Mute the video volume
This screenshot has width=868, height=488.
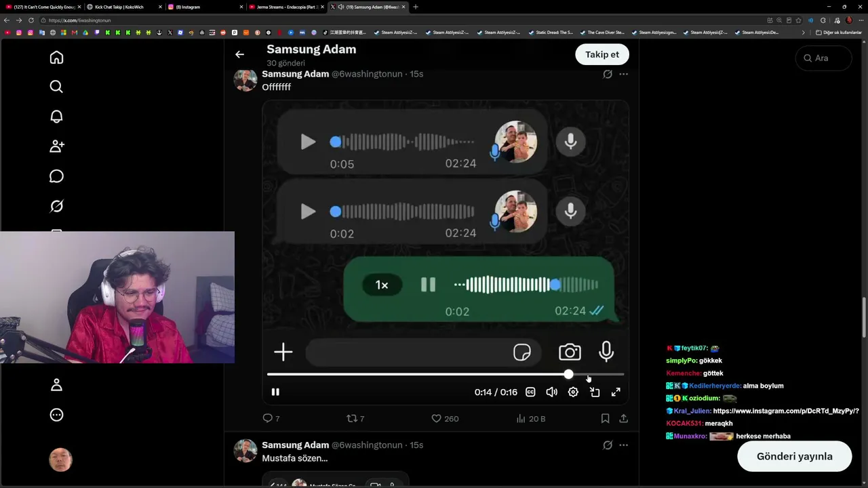(552, 392)
